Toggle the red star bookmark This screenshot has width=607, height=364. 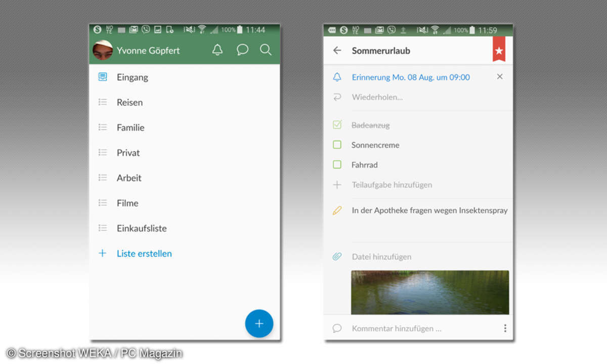tap(499, 49)
